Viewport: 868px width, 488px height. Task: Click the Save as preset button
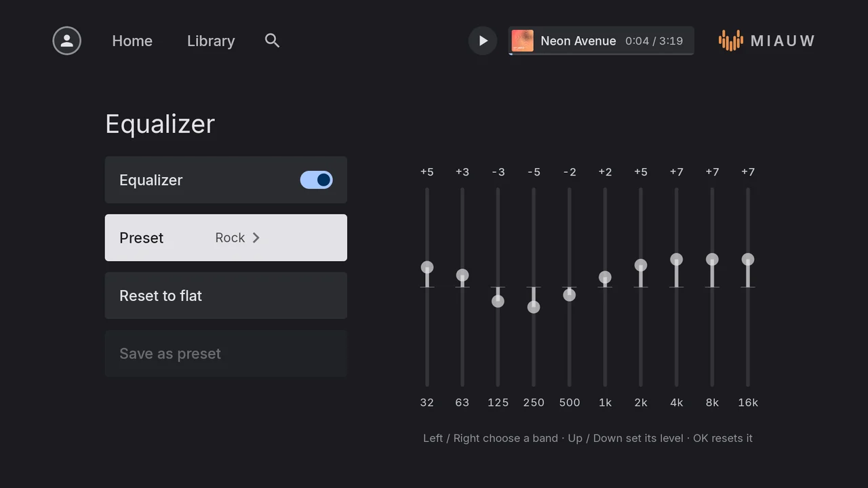click(226, 354)
